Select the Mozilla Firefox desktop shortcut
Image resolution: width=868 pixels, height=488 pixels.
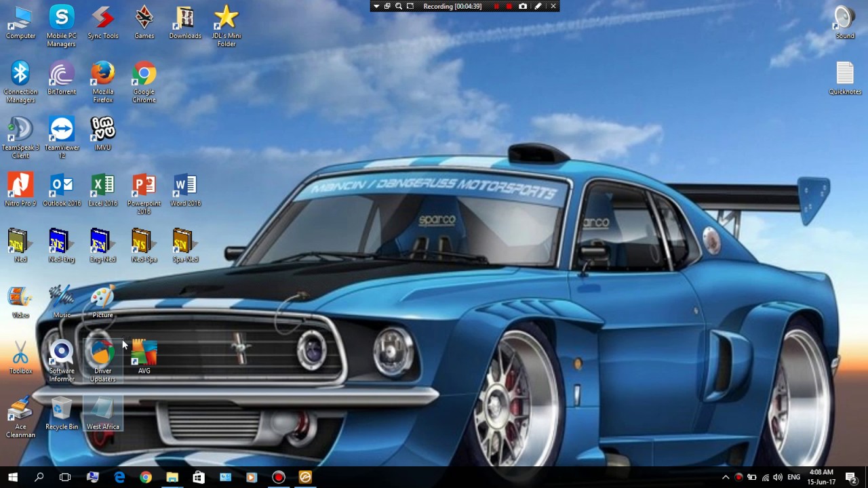coord(103,82)
